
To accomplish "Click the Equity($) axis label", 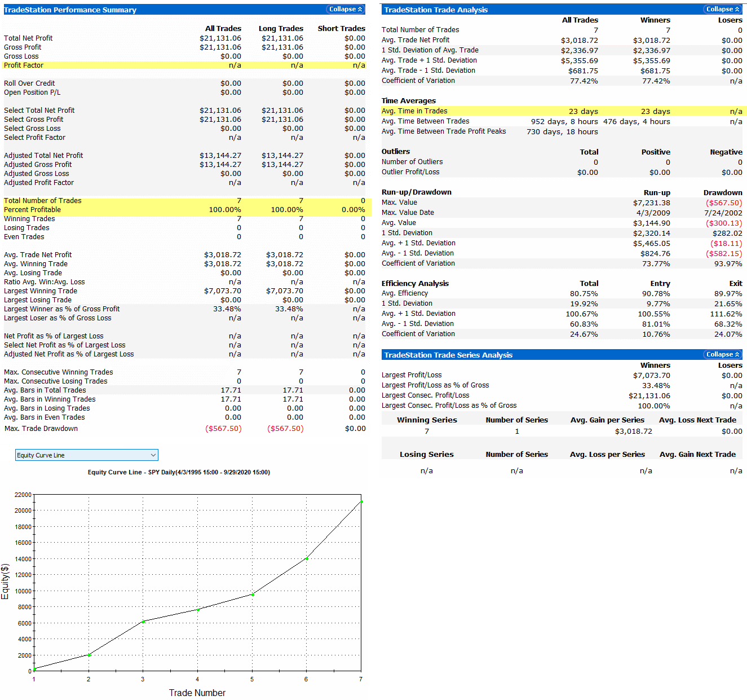I will (5, 582).
